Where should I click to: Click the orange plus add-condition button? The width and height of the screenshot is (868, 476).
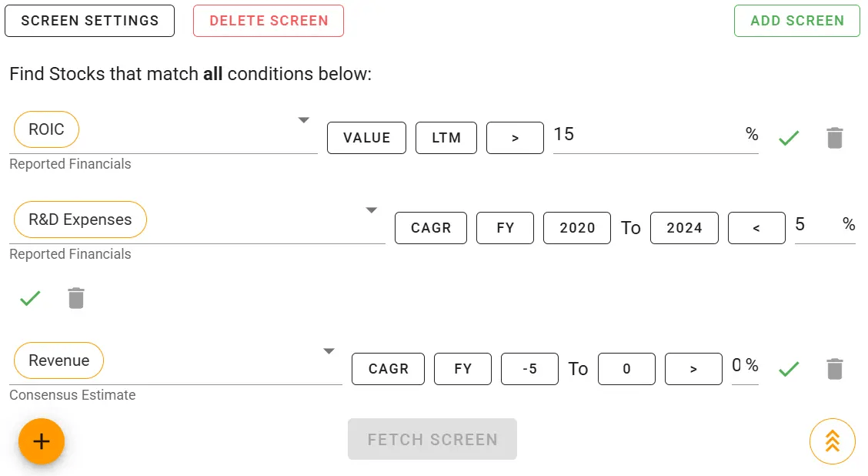[42, 441]
